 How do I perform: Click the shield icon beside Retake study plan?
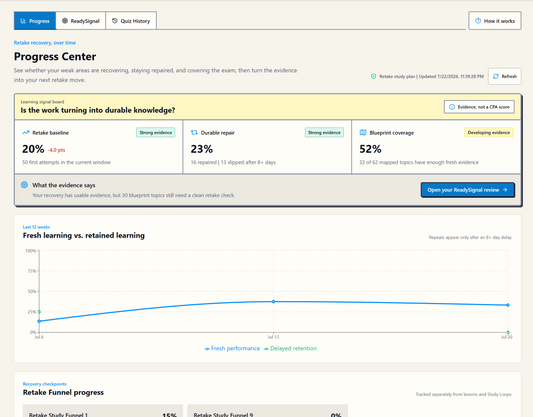click(x=373, y=76)
